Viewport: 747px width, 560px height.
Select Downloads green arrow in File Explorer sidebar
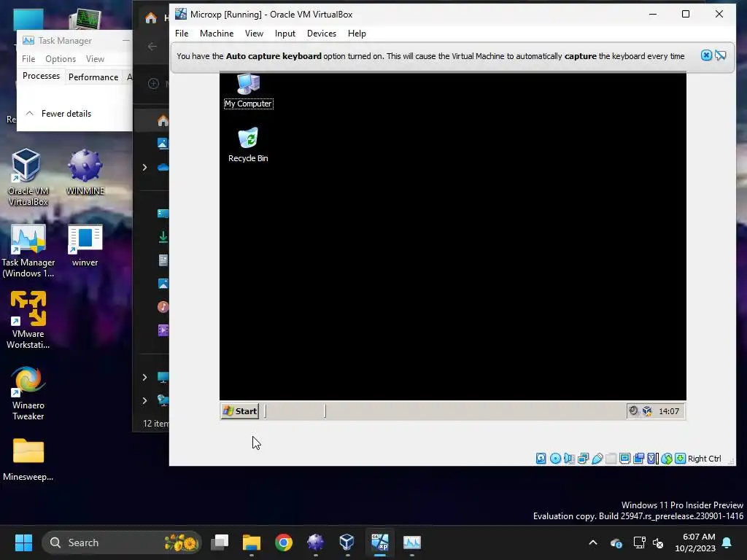pos(163,237)
